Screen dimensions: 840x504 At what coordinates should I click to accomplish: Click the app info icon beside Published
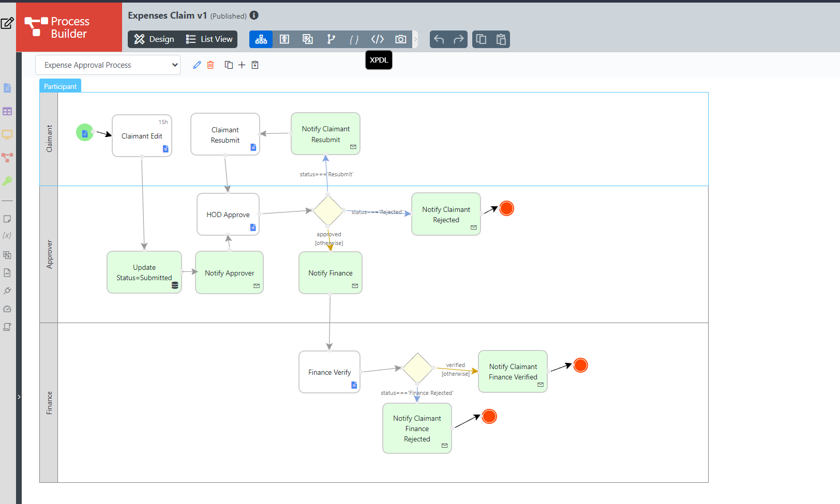coord(254,16)
